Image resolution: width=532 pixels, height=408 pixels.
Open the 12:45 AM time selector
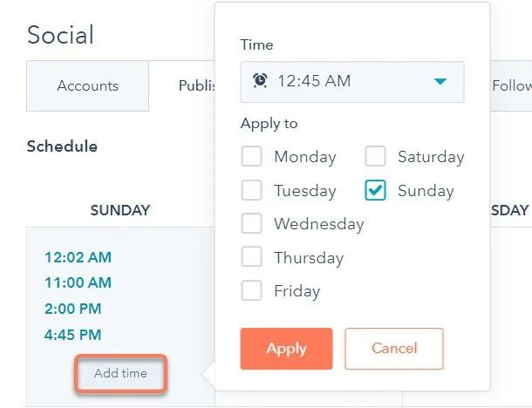(352, 82)
